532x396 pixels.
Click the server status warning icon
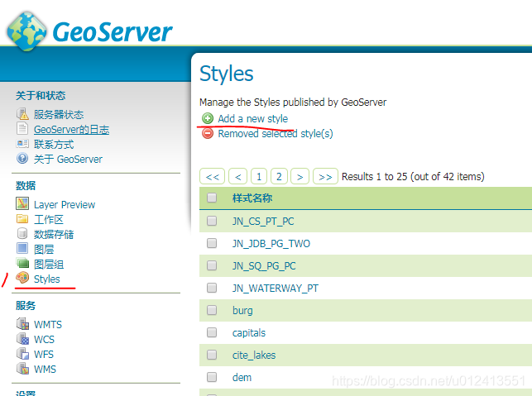coord(22,114)
